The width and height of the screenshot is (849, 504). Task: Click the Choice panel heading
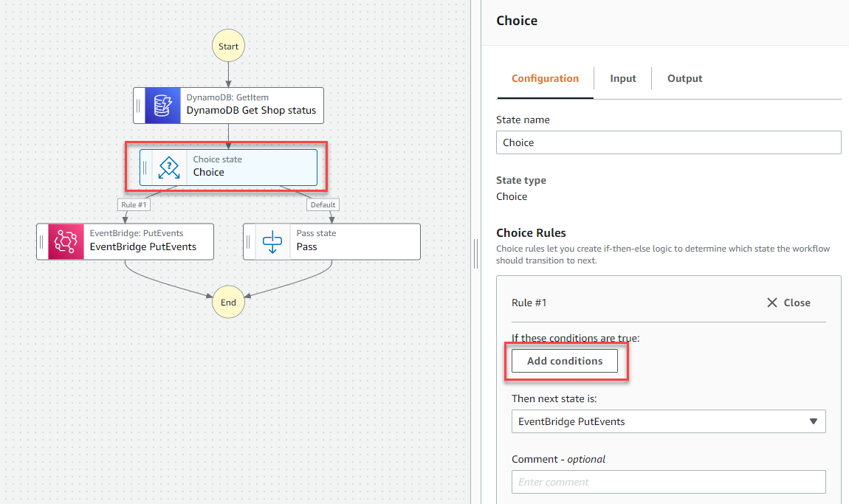click(x=517, y=21)
